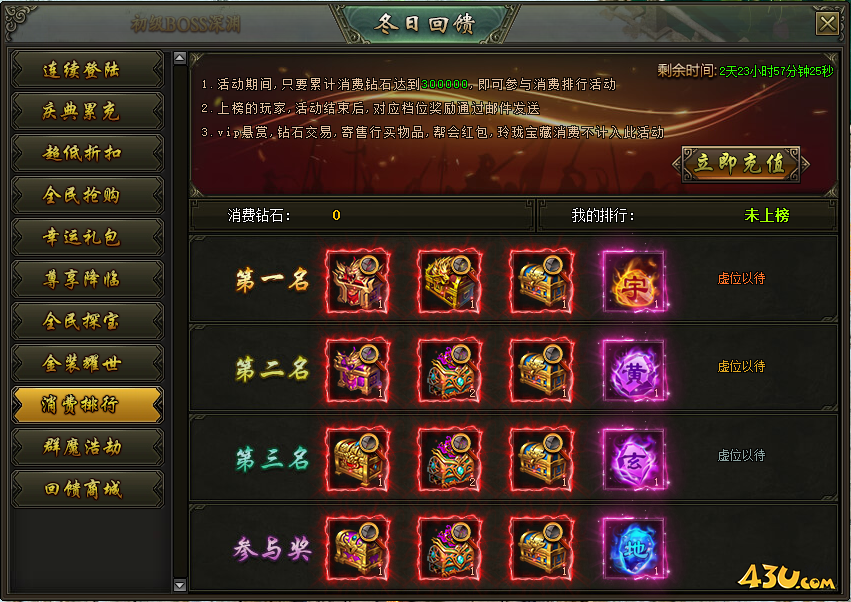Select the purple 黄 orb reward icon
851x602 pixels.
(634, 370)
